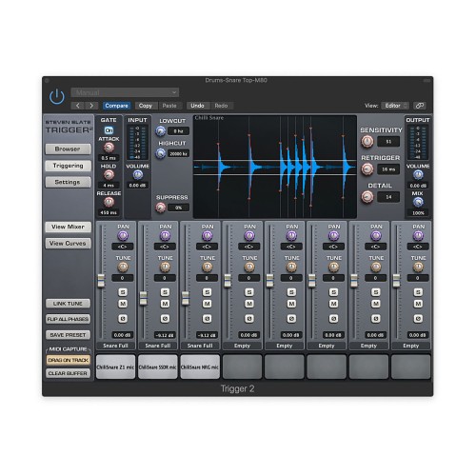Viewport: 476px width, 476px height.
Task: Select the ChiliSnare SSDR mic sample slot
Action: (158, 367)
